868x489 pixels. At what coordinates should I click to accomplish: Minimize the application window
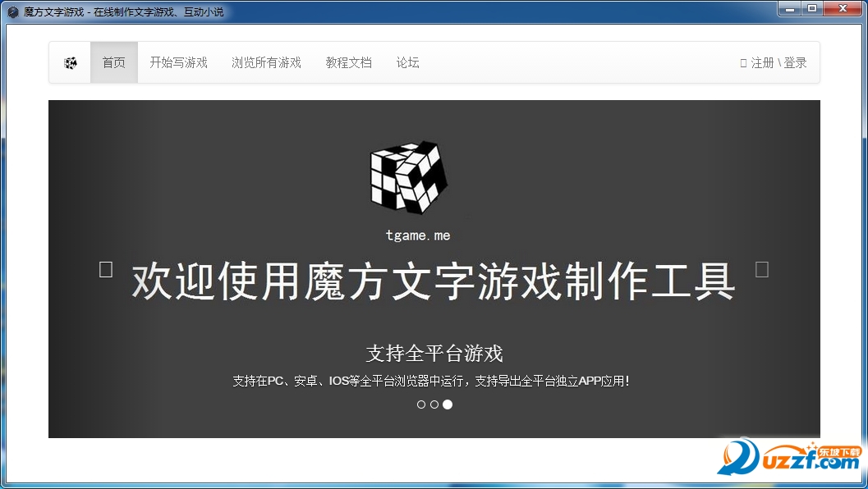click(x=790, y=9)
